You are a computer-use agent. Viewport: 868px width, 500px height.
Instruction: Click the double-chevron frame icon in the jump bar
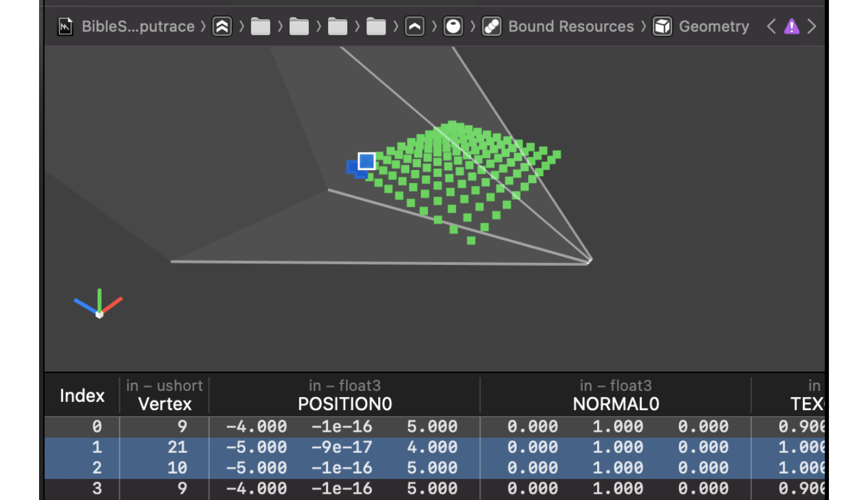[x=222, y=26]
